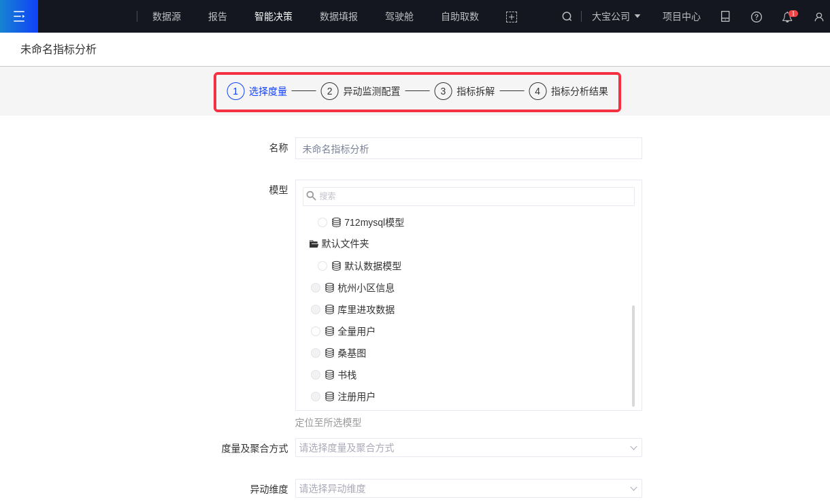Open the 驾驶舱 menu item
Image resolution: width=830 pixels, height=504 pixels.
click(x=399, y=16)
